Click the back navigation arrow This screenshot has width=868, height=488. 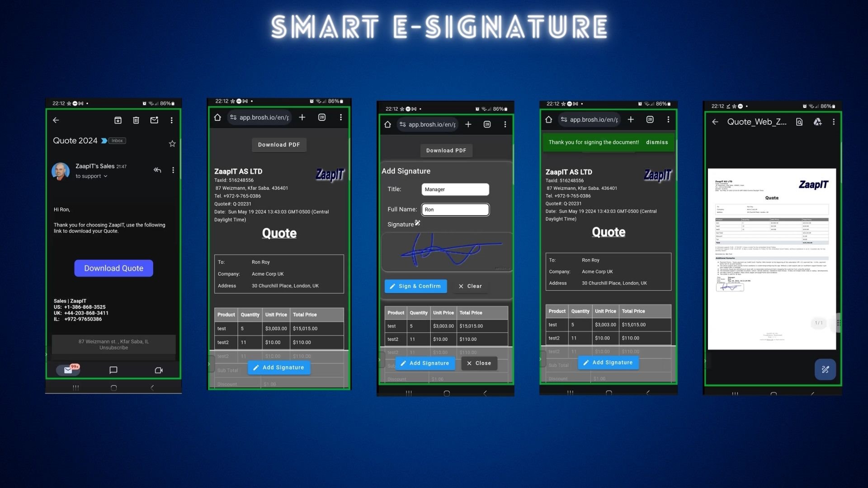click(x=56, y=120)
